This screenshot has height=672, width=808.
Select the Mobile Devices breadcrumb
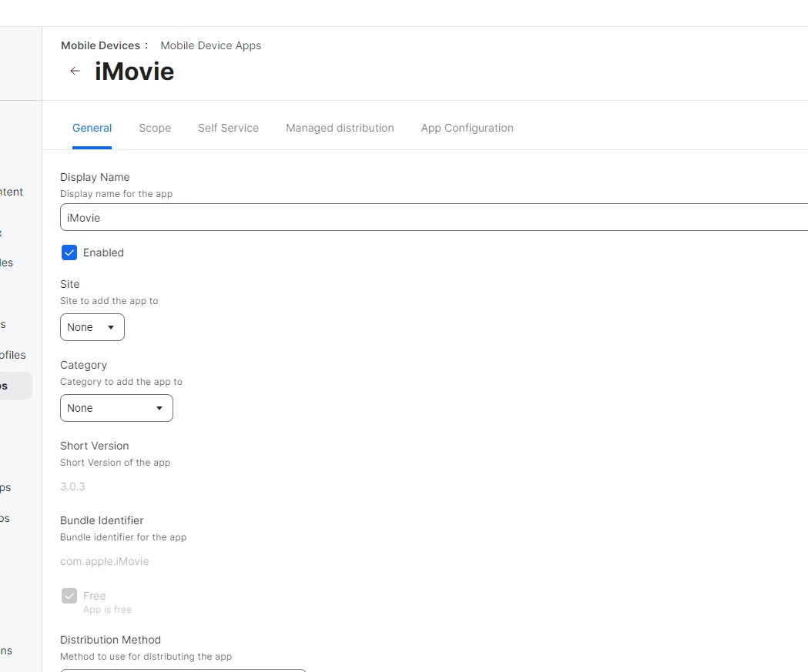click(100, 45)
